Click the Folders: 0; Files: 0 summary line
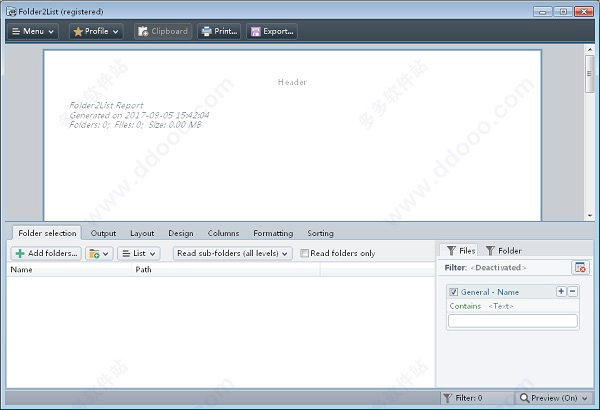 (x=135, y=125)
